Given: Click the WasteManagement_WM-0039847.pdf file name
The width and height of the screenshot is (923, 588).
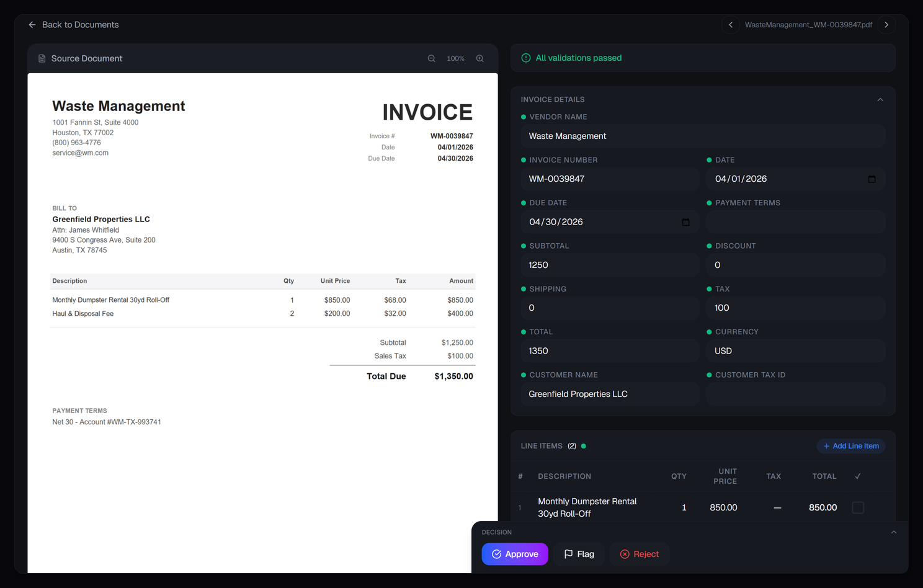Looking at the screenshot, I should 808,25.
